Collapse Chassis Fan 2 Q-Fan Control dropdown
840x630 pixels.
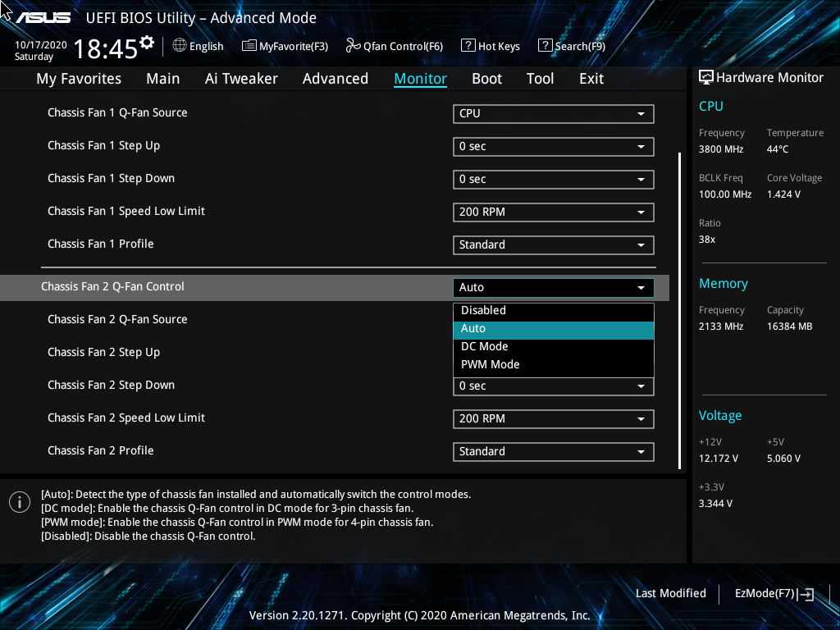click(x=554, y=288)
